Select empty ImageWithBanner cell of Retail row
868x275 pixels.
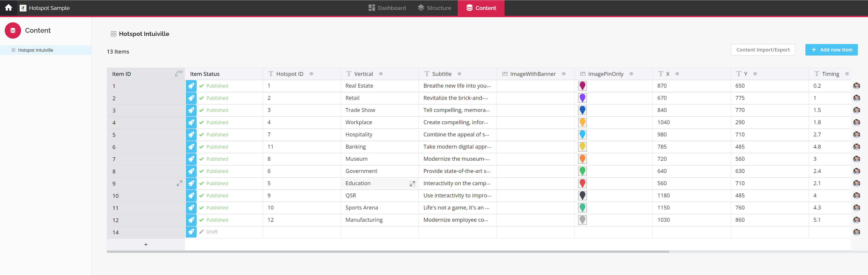536,98
